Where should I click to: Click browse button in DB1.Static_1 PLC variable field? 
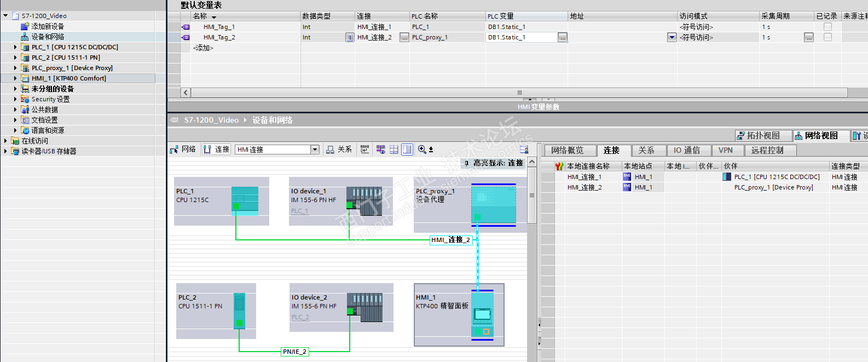click(x=563, y=37)
